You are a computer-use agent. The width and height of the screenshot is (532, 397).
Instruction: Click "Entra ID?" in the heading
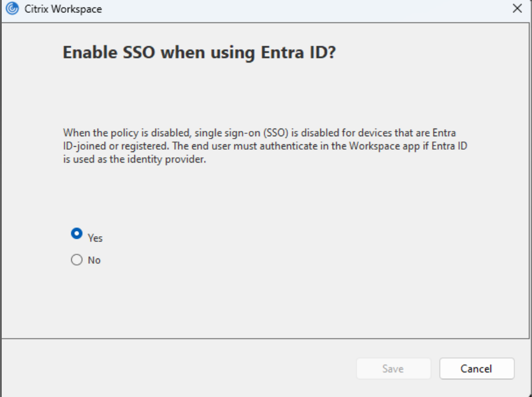[308, 53]
